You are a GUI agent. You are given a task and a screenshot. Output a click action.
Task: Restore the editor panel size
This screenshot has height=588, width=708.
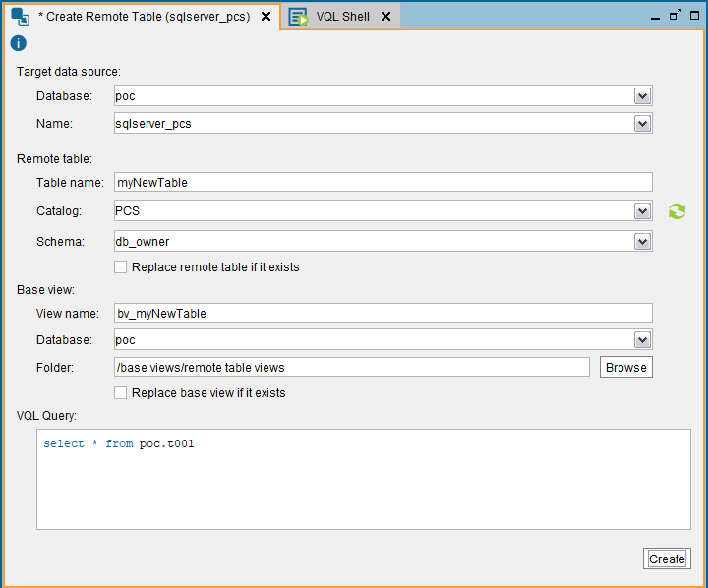pos(675,15)
